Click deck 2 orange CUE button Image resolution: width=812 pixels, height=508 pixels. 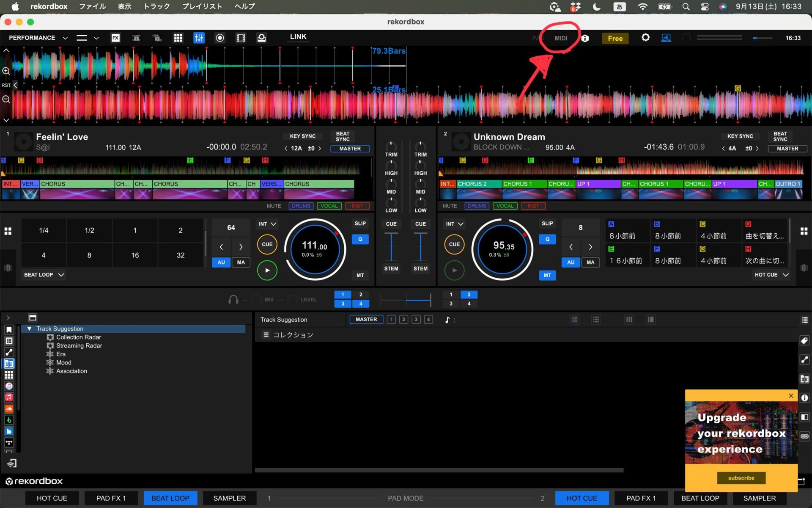(x=454, y=244)
